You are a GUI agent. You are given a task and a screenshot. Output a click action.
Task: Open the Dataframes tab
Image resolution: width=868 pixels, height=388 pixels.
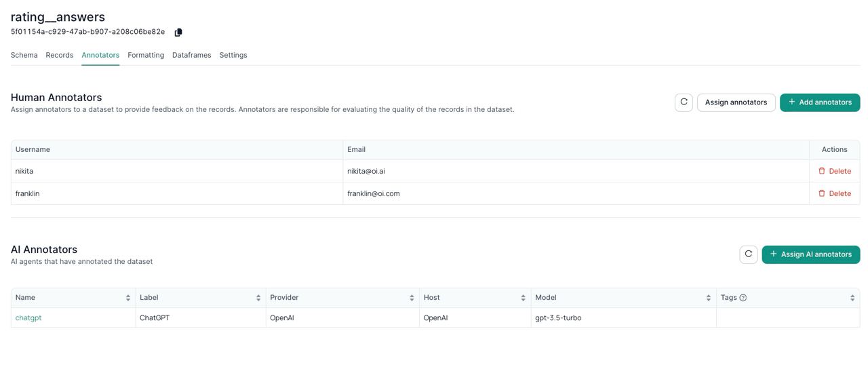pyautogui.click(x=191, y=55)
